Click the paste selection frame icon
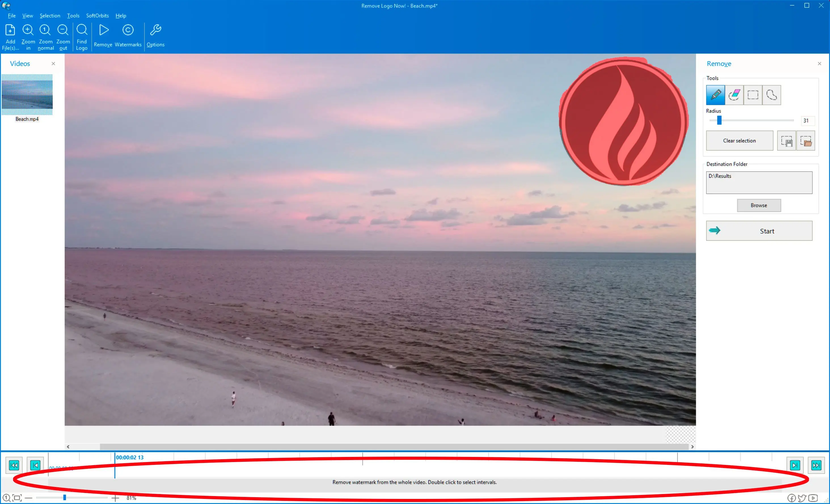The image size is (830, 504). point(806,141)
